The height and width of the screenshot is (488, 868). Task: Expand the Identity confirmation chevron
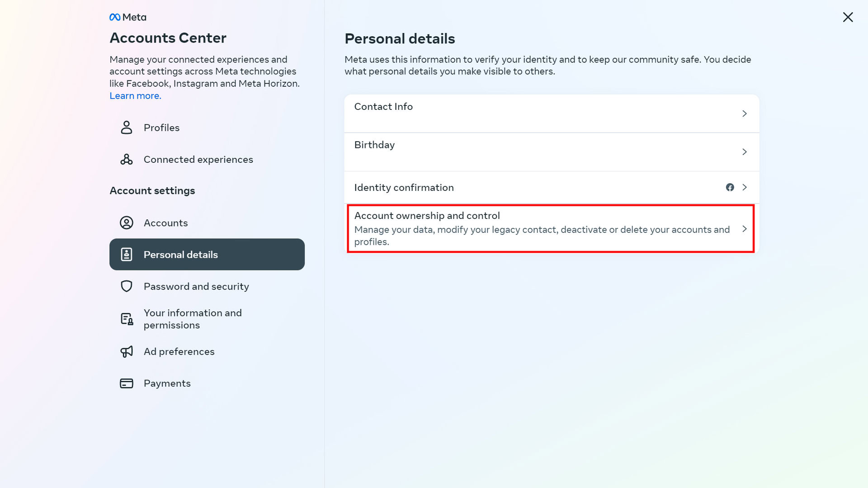[x=744, y=187]
